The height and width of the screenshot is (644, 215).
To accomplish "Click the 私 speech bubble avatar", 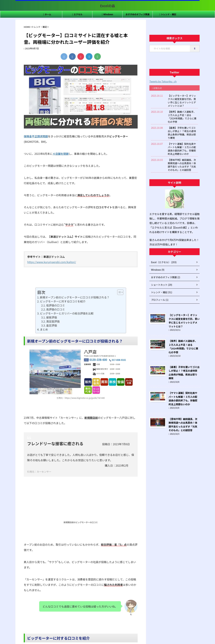I will point(131,607).
